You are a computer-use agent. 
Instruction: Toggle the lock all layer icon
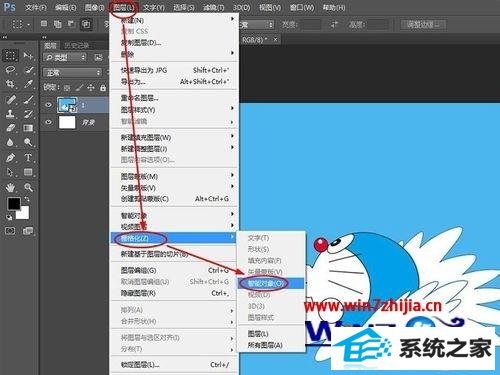pos(103,88)
